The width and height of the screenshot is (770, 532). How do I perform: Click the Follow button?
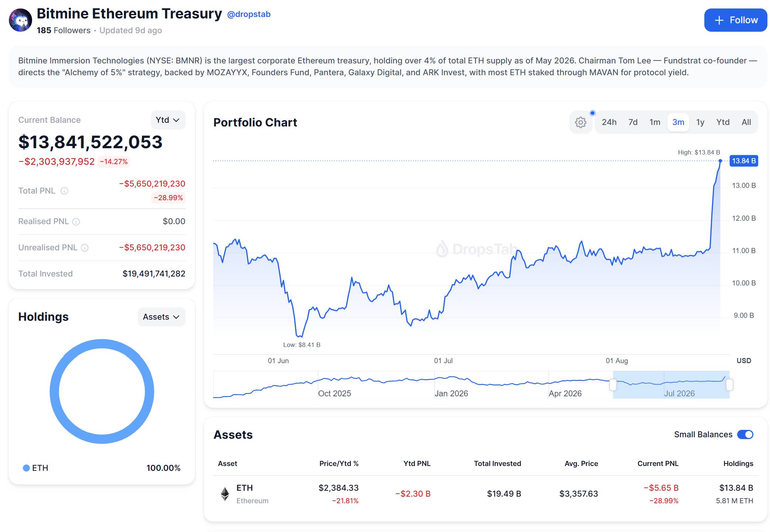[735, 20]
